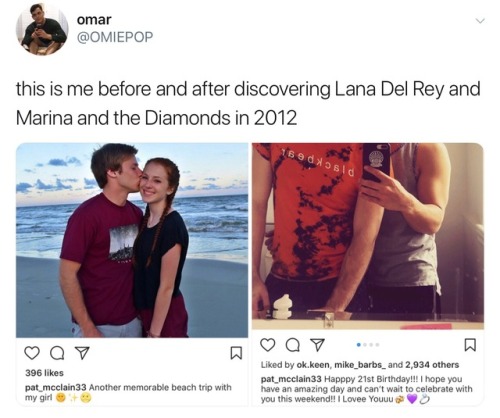Bookmark the beach trip post

tap(236, 353)
